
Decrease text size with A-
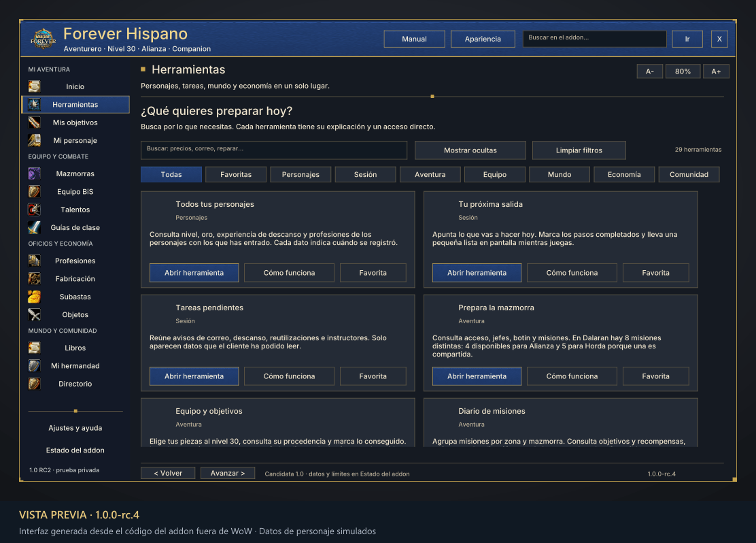(649, 71)
